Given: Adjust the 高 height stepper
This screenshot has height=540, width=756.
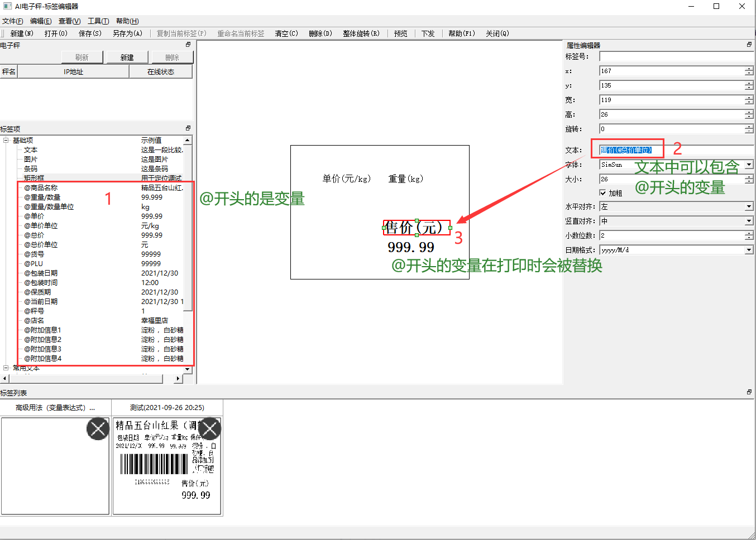Looking at the screenshot, I should [x=749, y=114].
